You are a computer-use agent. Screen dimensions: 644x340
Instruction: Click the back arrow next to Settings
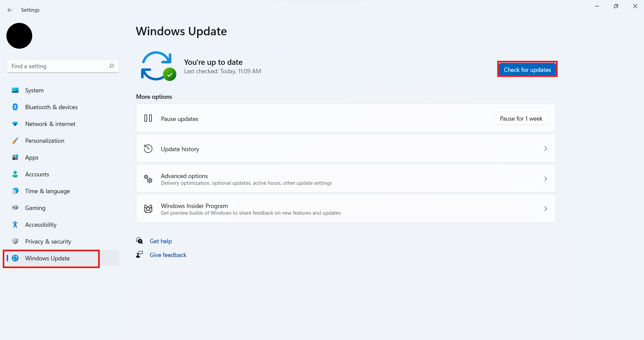click(10, 10)
